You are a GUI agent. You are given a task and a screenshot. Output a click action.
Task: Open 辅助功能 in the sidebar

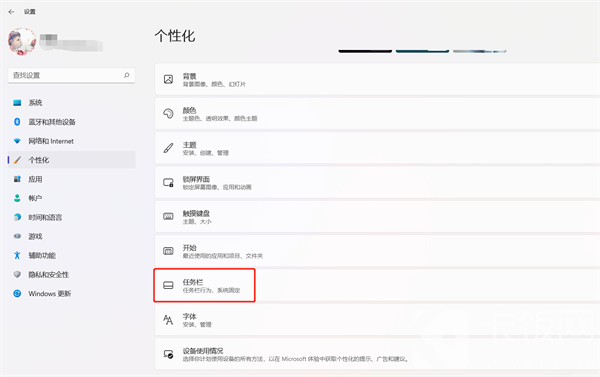pyautogui.click(x=72, y=255)
